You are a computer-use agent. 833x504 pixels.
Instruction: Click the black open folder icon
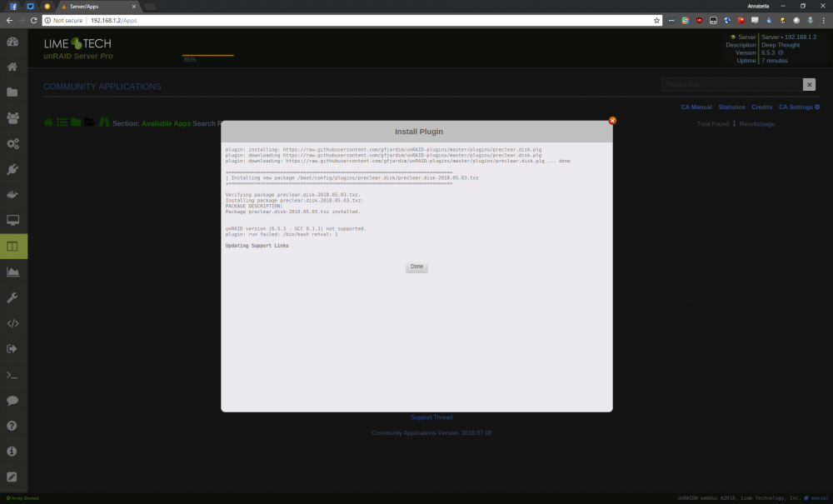[x=90, y=122]
